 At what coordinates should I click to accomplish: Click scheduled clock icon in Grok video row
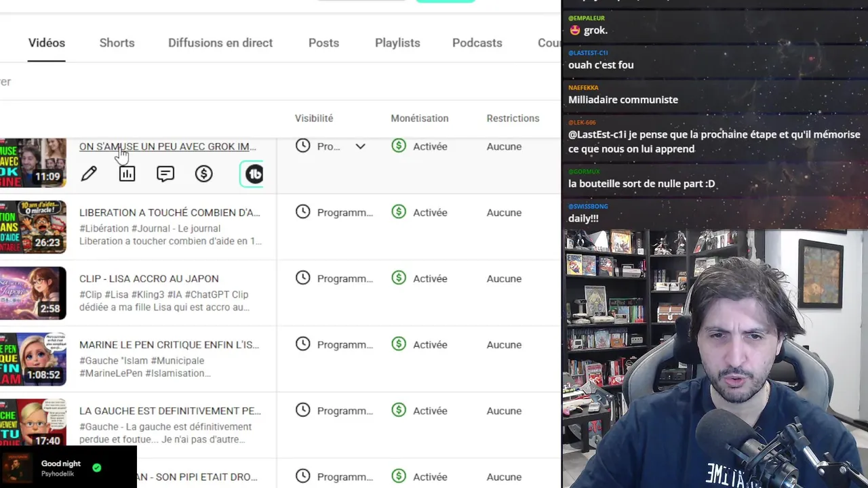pos(303,146)
